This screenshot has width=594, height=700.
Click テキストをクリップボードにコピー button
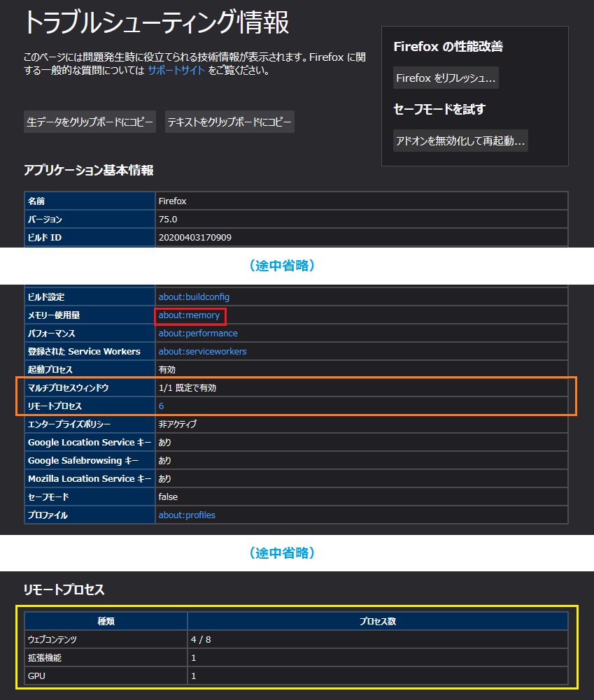pos(229,122)
